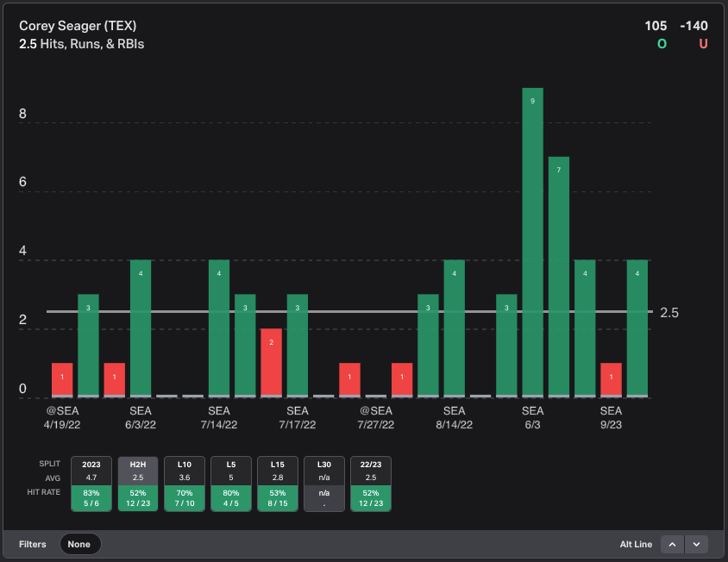This screenshot has height=562, width=728.
Task: Click the Under odds -140
Action: [x=693, y=26]
